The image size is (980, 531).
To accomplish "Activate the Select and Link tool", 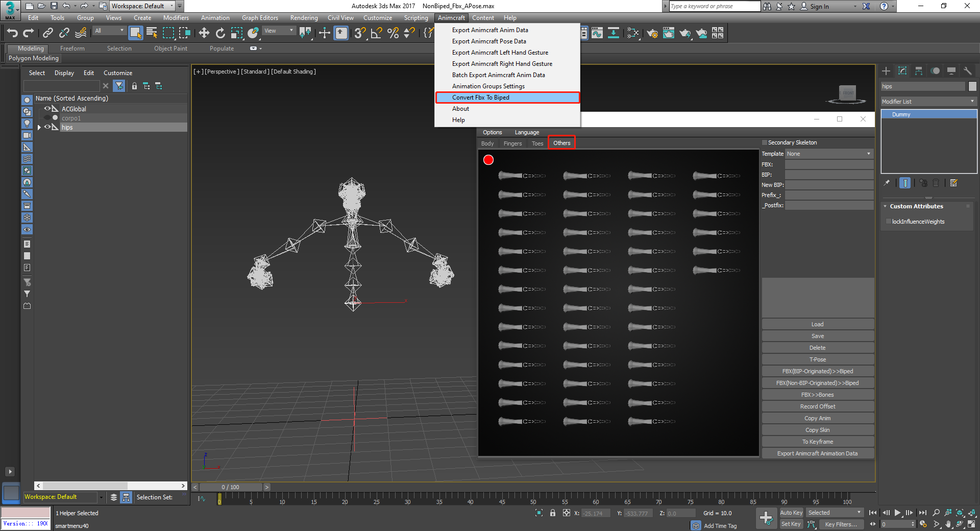I will pyautogui.click(x=48, y=33).
